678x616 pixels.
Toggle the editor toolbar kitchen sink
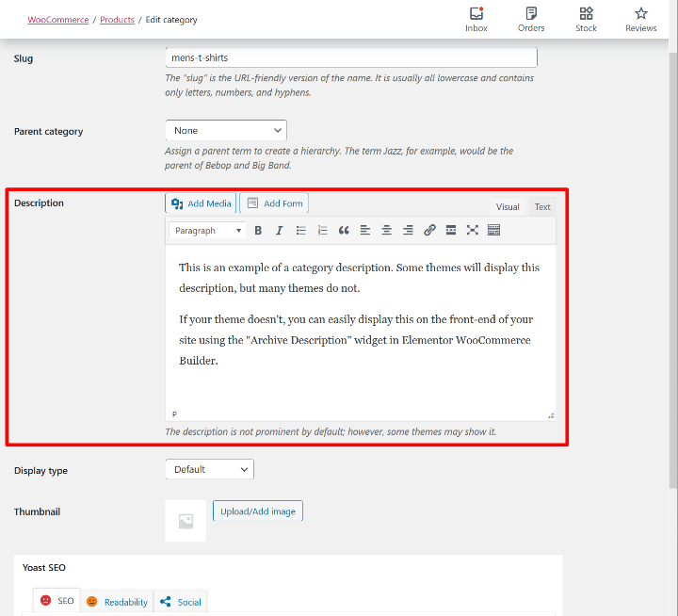(493, 231)
